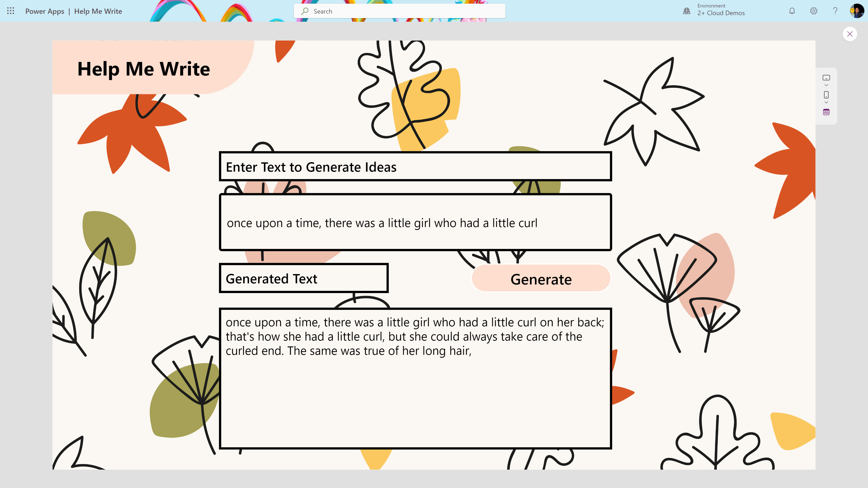Toggle the purple browser preview mode icon

coord(826,112)
